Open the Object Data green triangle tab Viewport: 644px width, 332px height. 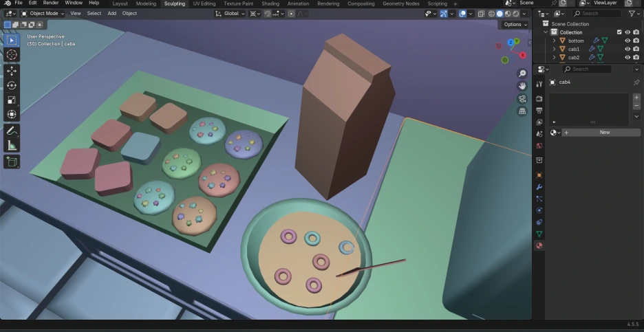click(x=539, y=234)
